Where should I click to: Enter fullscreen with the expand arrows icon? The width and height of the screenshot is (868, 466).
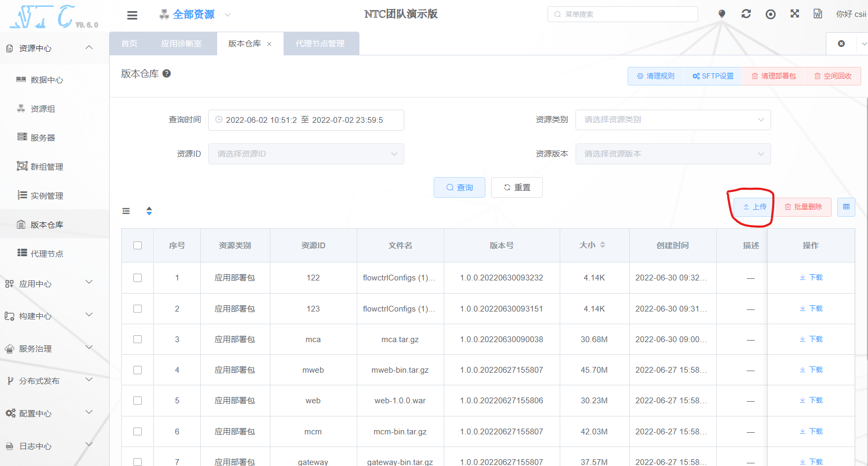click(x=795, y=14)
